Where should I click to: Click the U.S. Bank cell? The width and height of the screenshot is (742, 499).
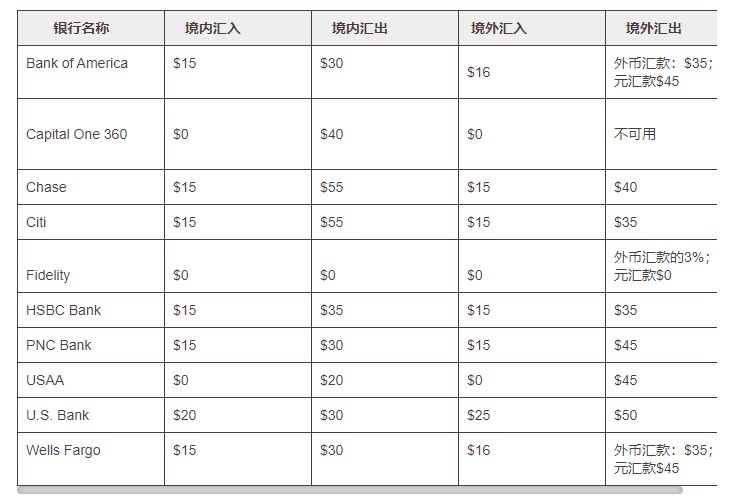(x=91, y=415)
